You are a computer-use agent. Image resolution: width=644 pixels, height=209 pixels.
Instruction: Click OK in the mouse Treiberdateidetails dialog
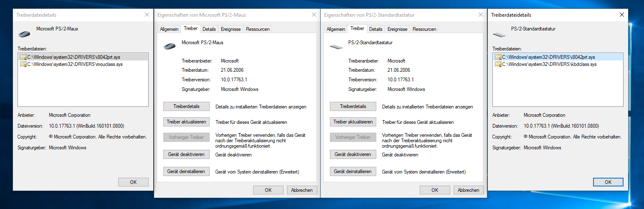(133, 182)
